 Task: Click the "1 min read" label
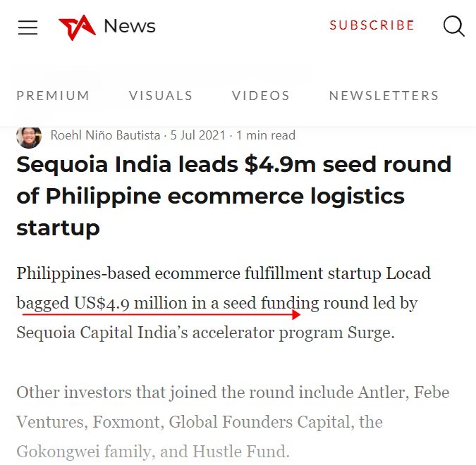click(x=266, y=135)
